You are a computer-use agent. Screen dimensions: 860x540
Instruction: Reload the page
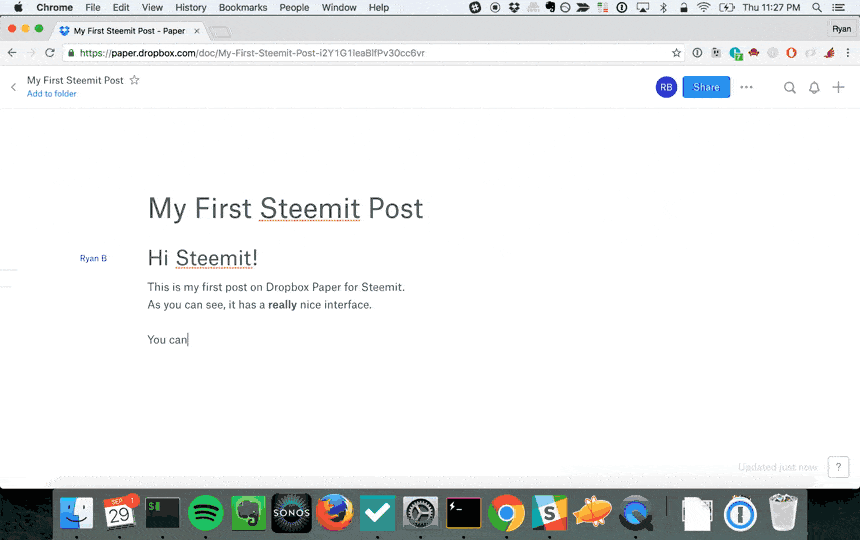50,53
